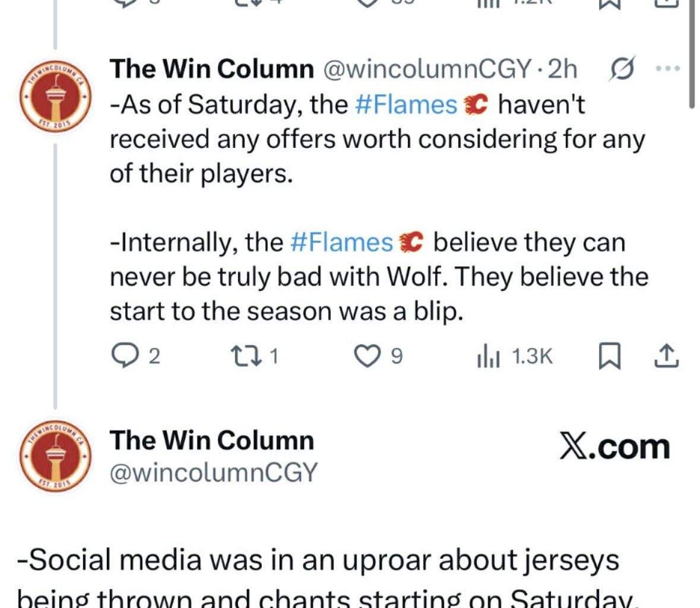Open the X.com logo on the quoted post
This screenshot has width=700, height=608.
pos(615,446)
